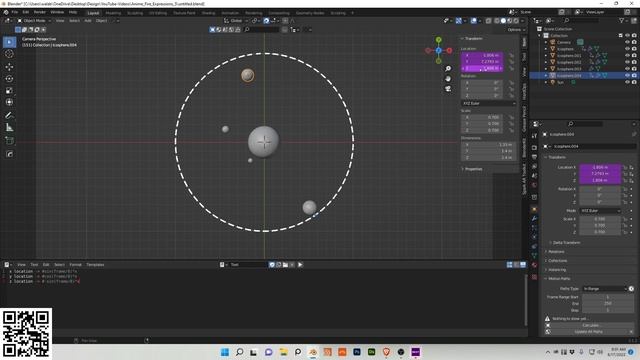
Task: Open the World properties tab
Action: [x=534, y=185]
